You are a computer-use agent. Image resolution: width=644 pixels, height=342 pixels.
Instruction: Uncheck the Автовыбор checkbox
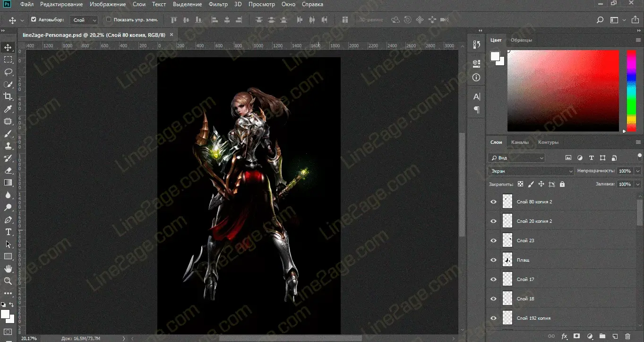34,20
